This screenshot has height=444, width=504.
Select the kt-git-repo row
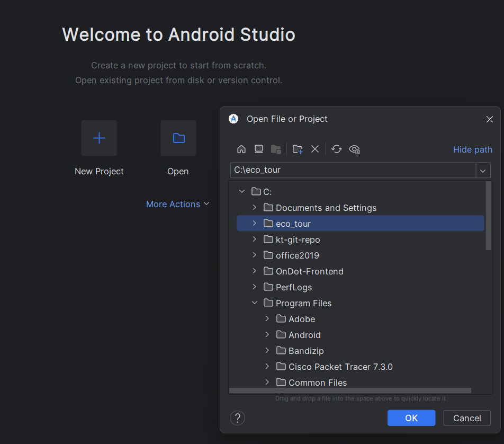[x=361, y=239]
